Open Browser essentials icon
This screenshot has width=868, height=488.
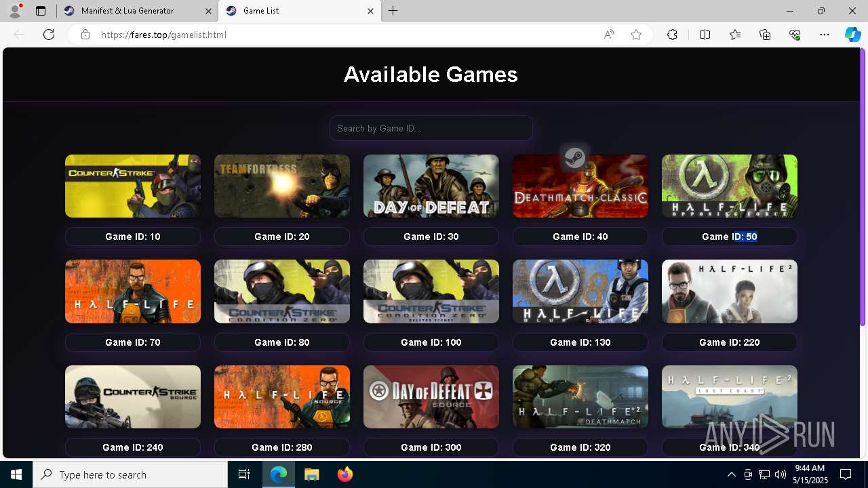[x=795, y=35]
